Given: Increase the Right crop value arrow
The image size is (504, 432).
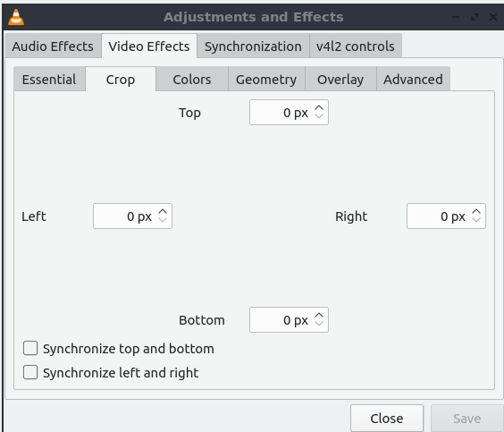Looking at the screenshot, I should point(476,212).
